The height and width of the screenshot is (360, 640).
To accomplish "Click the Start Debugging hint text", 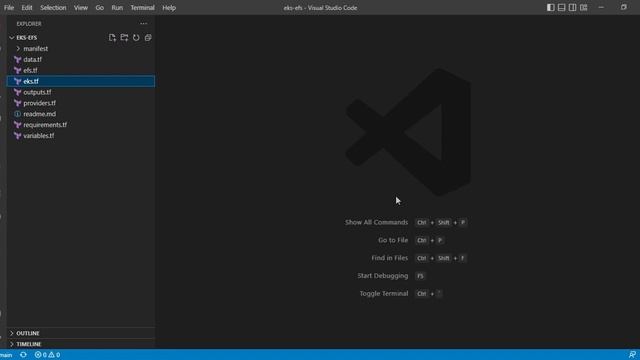I will coord(382,276).
